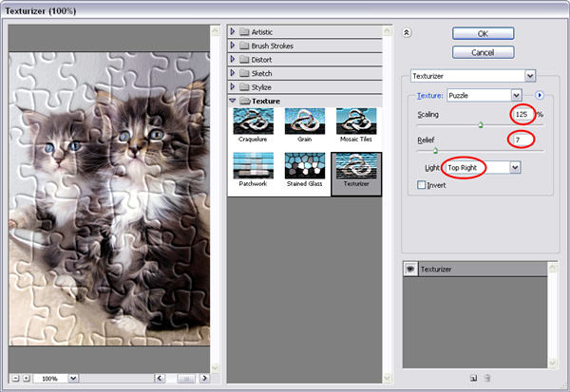Open the texture load options arrow button

(540, 95)
